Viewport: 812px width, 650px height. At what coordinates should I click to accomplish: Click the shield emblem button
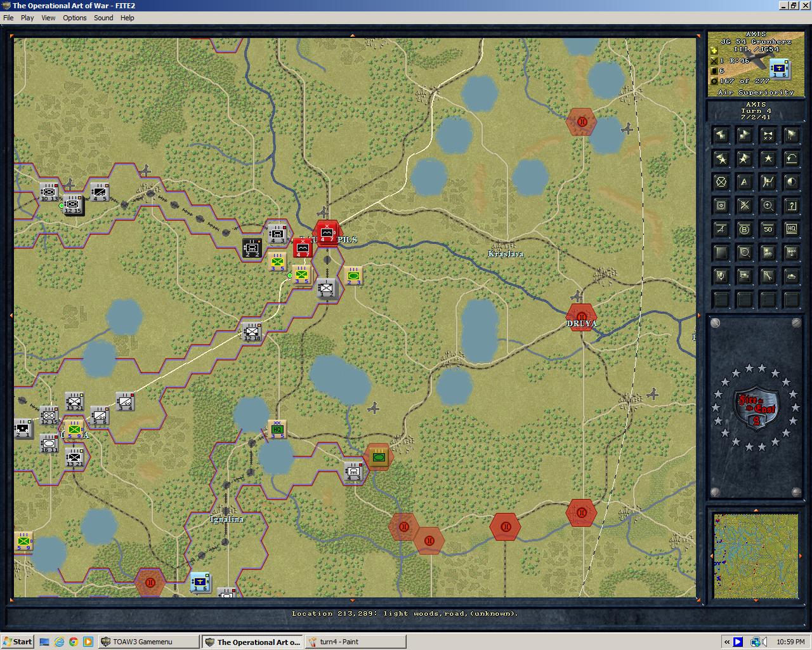click(x=721, y=276)
